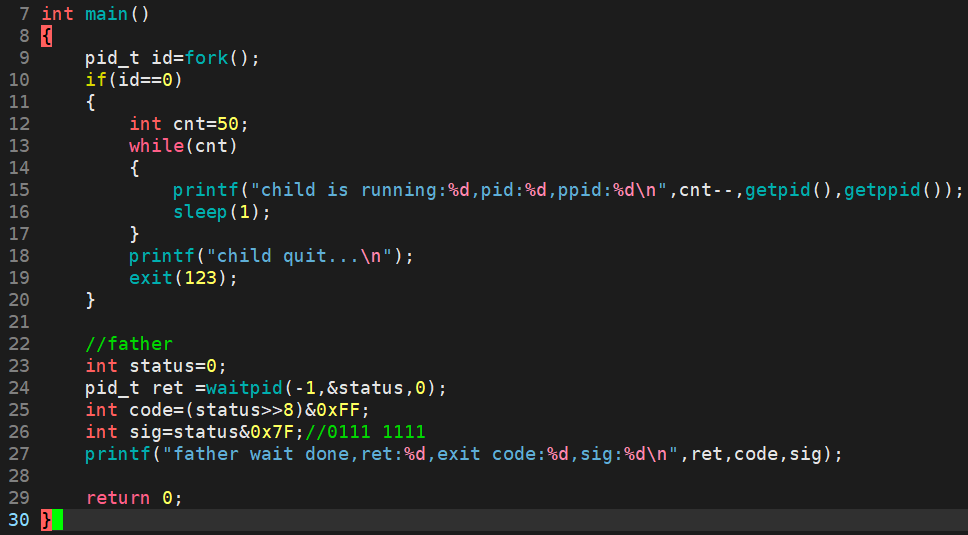Viewport: 968px width, 535px height.
Task: Click 'ret,code,sig' arguments on line 27
Action: [756, 454]
